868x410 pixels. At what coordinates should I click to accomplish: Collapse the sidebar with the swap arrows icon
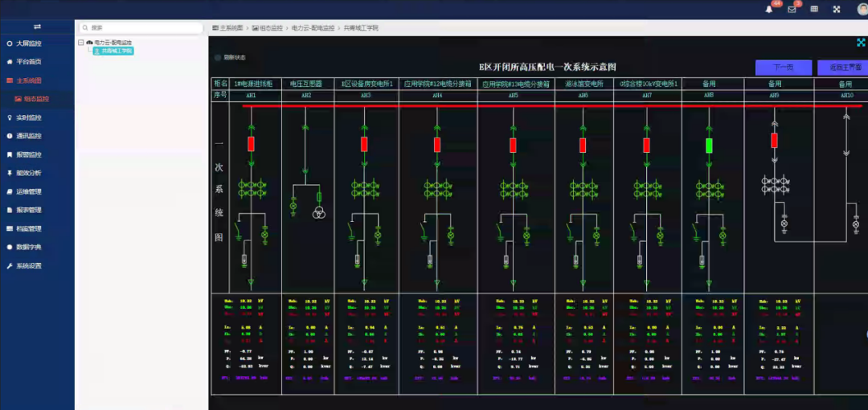(x=37, y=27)
